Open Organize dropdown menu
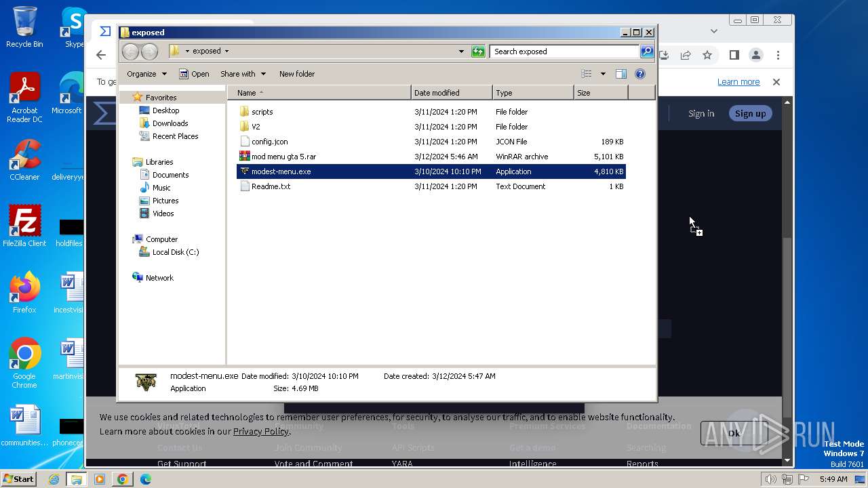Image resolution: width=868 pixels, height=488 pixels. (146, 74)
